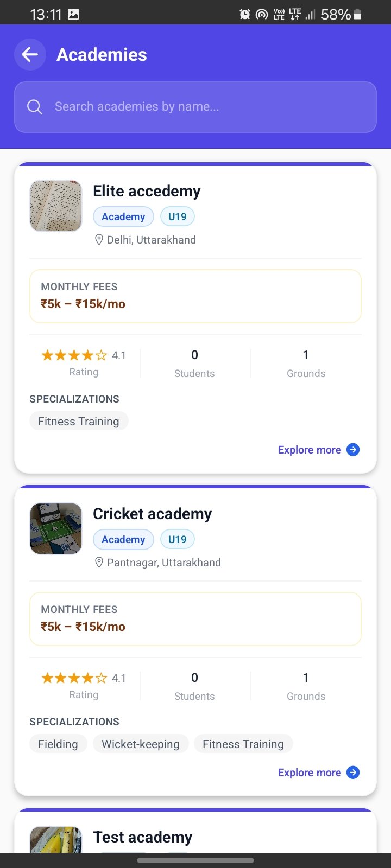
Task: Open Cricket academy thumbnail image
Action: [56, 529]
